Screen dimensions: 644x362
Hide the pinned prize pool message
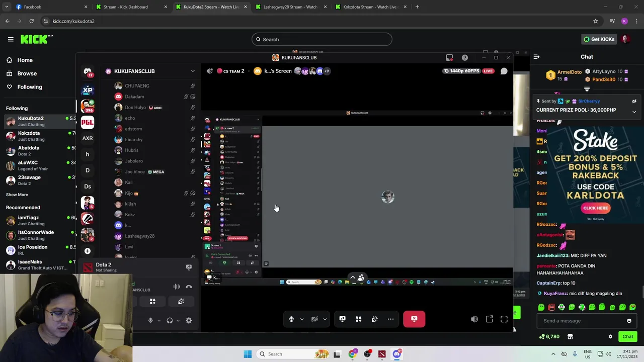point(634,101)
